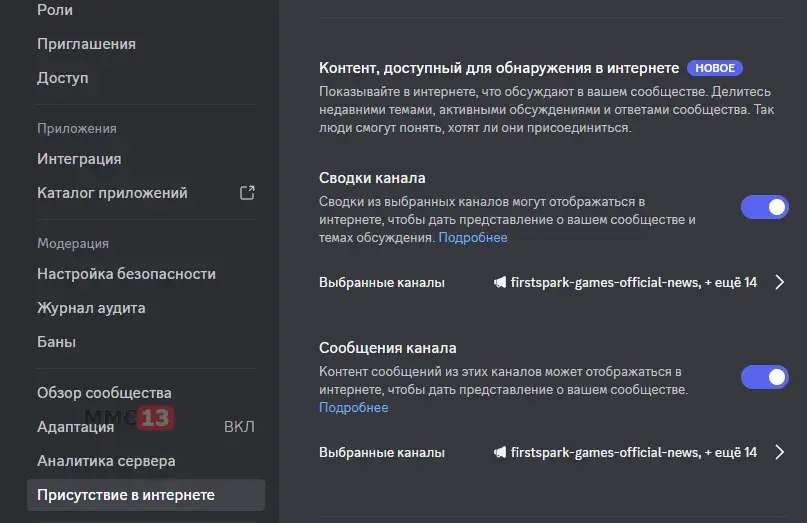Toggle Сводки канала switch off
This screenshot has height=523, width=807.
764,207
